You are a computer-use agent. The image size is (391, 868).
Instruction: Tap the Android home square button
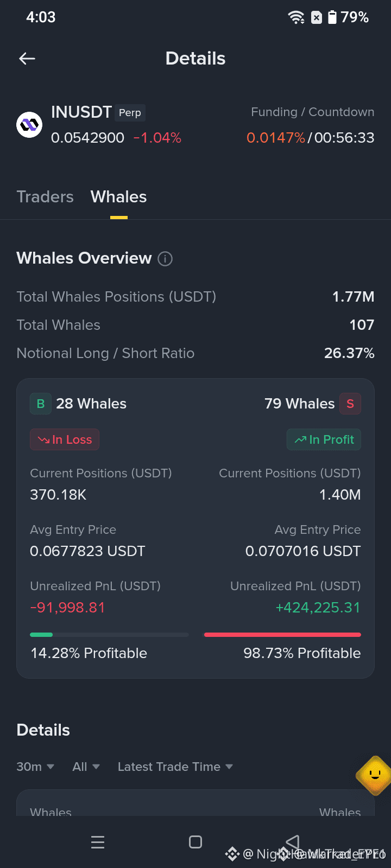[x=195, y=842]
